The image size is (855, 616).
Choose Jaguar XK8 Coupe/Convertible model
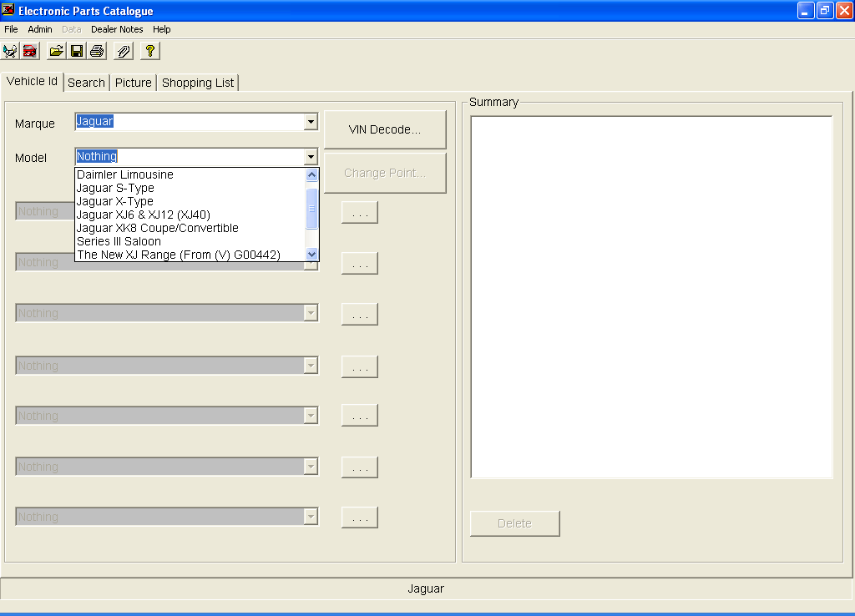[x=190, y=228]
